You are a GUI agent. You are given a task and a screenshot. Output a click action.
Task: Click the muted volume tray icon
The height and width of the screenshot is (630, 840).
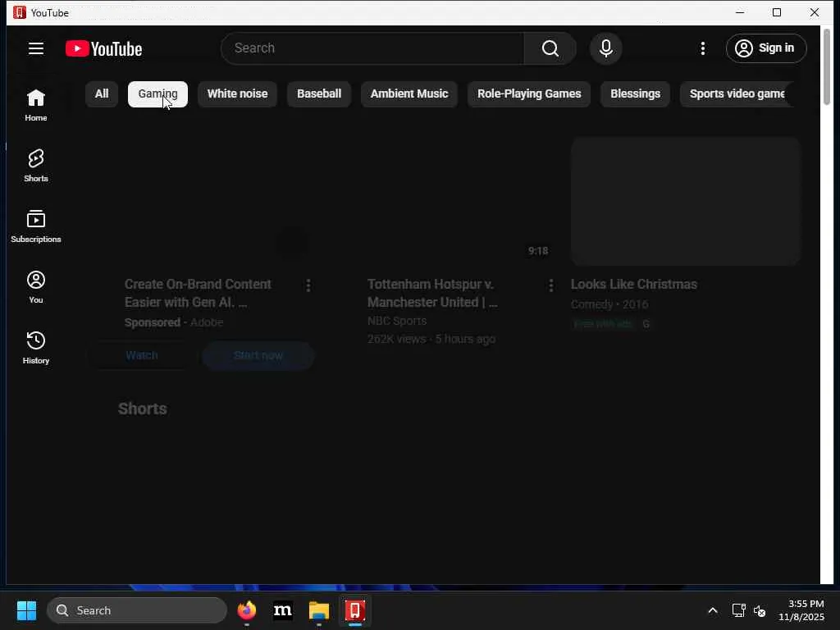tap(760, 610)
